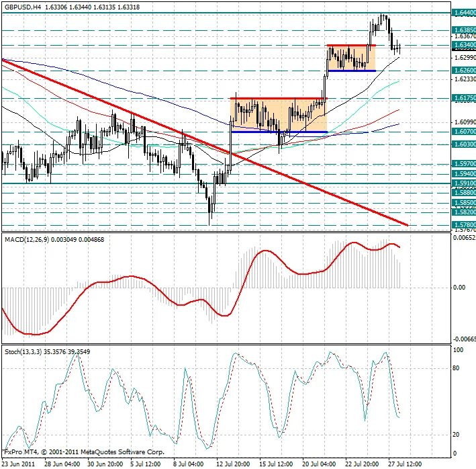The image size is (476, 469).
Task: Click the 1.5850 price level tag
Action: point(464,203)
